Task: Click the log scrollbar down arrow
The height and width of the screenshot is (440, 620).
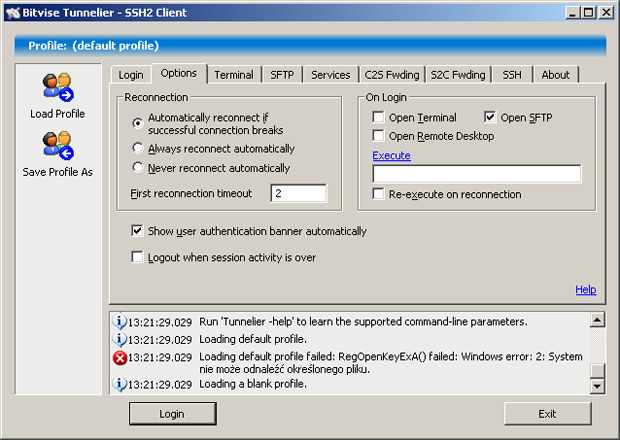Action: [x=598, y=387]
